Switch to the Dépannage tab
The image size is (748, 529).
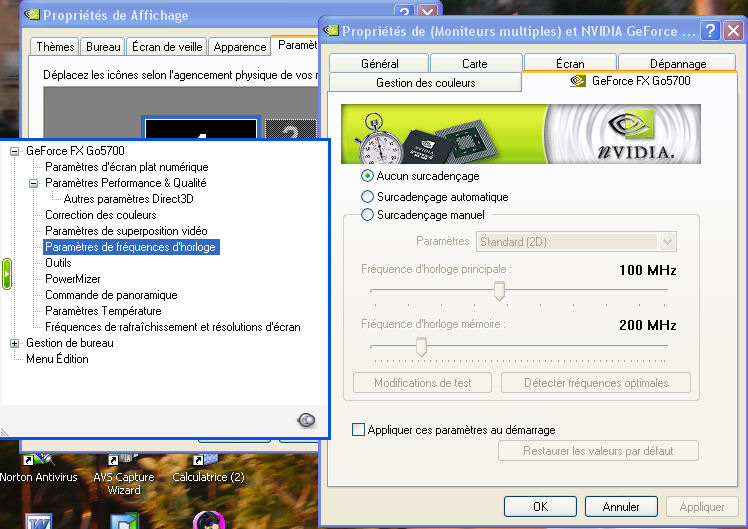pos(678,63)
